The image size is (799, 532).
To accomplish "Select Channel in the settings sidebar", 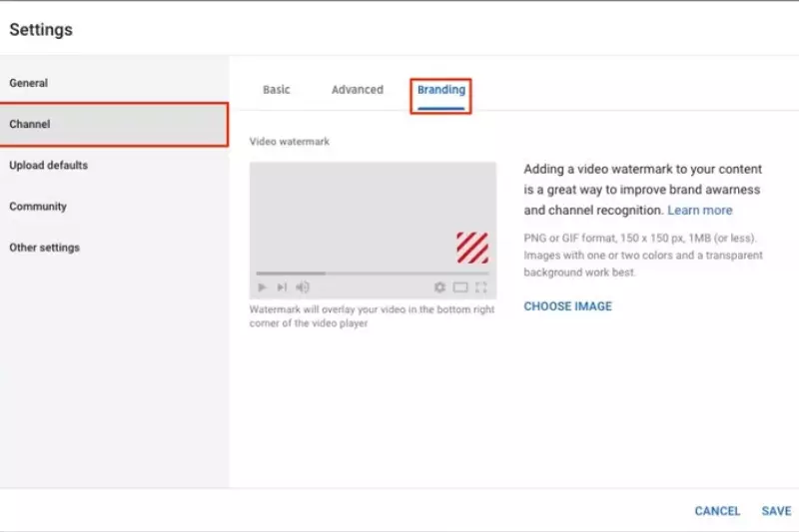I will click(x=114, y=124).
